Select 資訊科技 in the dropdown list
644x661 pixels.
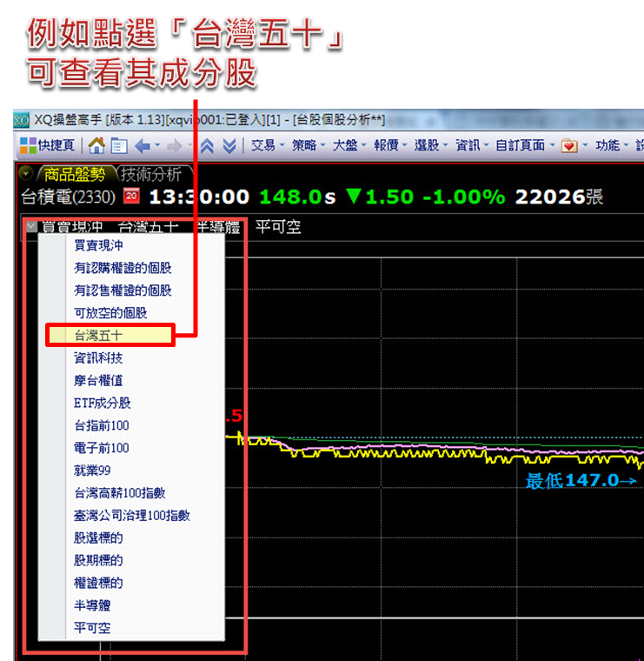[x=98, y=357]
